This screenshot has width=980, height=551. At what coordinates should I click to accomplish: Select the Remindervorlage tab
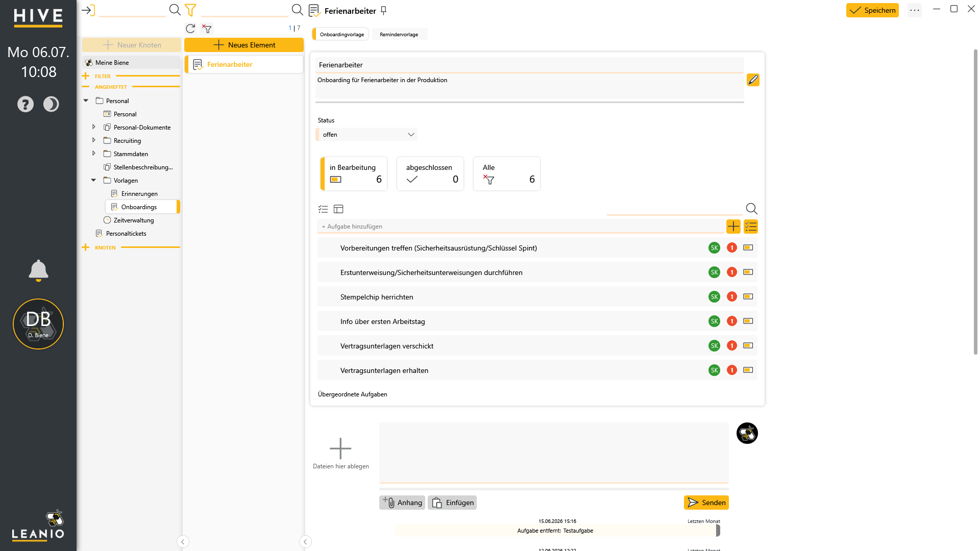click(399, 34)
